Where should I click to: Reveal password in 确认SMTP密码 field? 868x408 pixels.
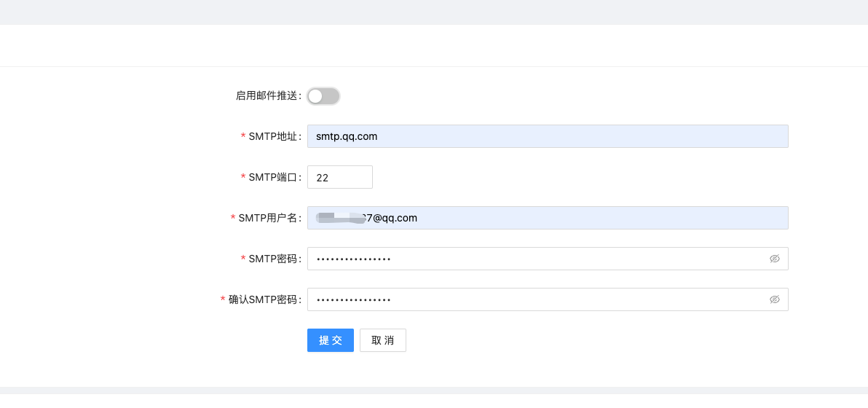775,299
